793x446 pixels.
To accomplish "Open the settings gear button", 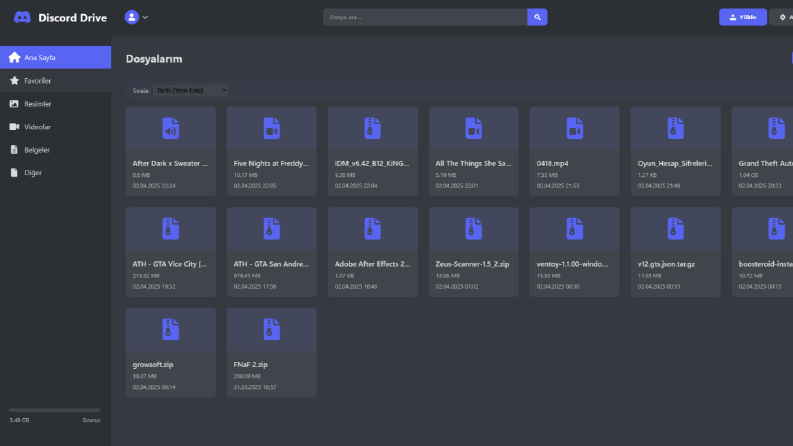I will 782,17.
